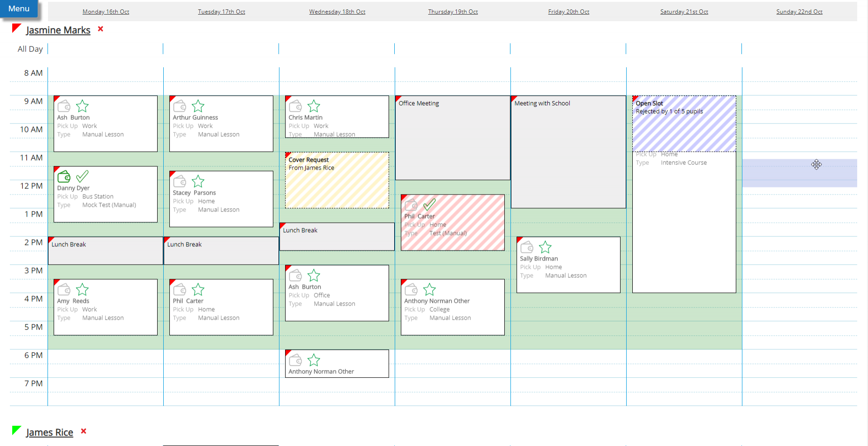This screenshot has width=868, height=446.
Task: Open Sunday 22nd Oct day link
Action: (x=799, y=12)
